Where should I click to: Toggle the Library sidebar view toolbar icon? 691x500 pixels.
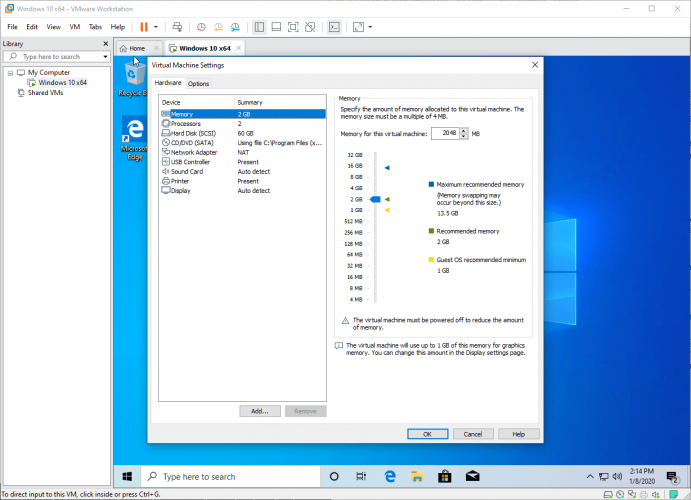click(x=259, y=27)
